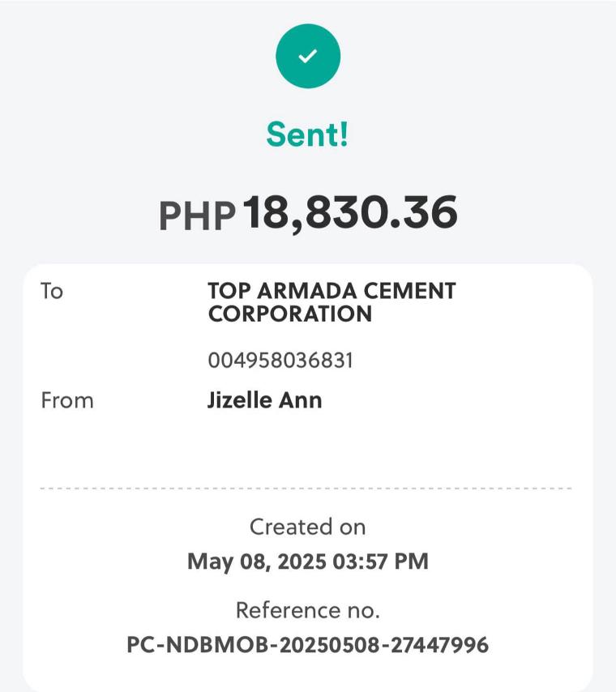Click the date May 08, 2025
Image resolution: width=616 pixels, height=692 pixels.
tap(257, 561)
